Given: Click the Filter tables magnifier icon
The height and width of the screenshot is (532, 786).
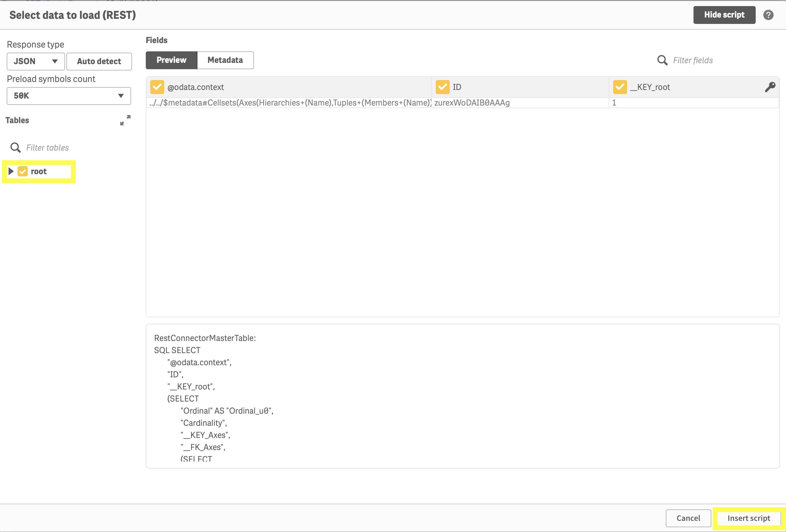Looking at the screenshot, I should pos(15,147).
